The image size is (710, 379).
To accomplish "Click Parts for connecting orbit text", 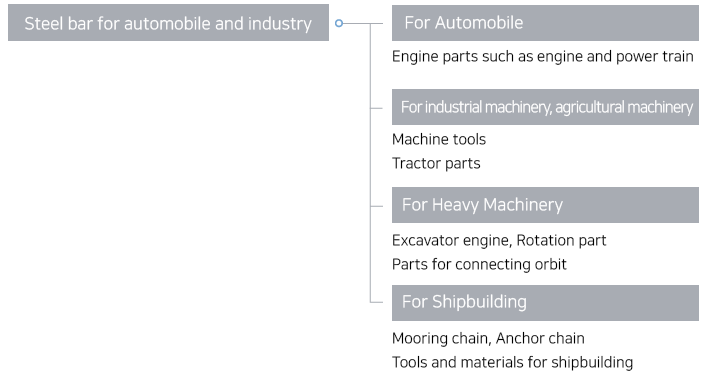I will pyautogui.click(x=479, y=264).
